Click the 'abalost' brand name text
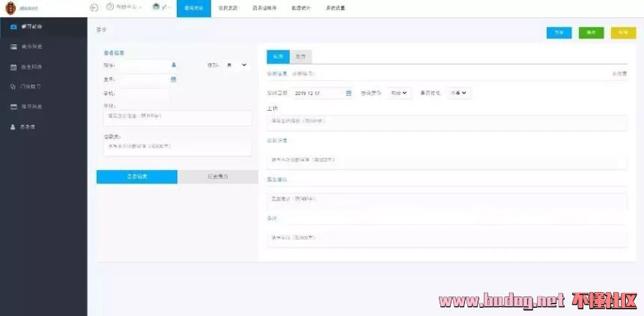The width and height of the screenshot is (644, 316). click(28, 8)
